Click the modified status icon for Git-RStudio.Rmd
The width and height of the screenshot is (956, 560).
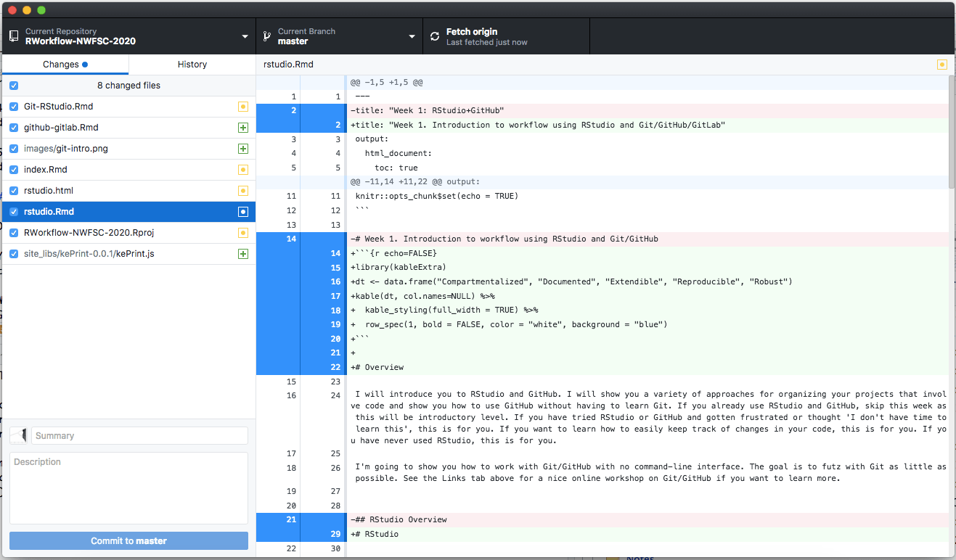(243, 107)
